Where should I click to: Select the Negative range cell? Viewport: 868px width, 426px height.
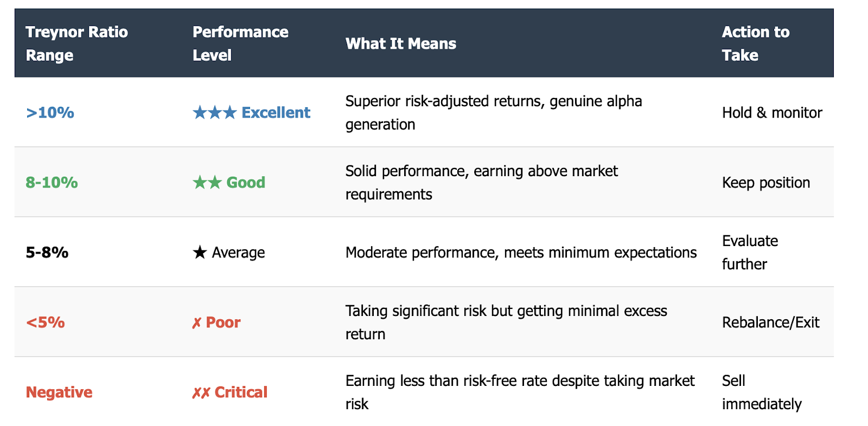[59, 392]
